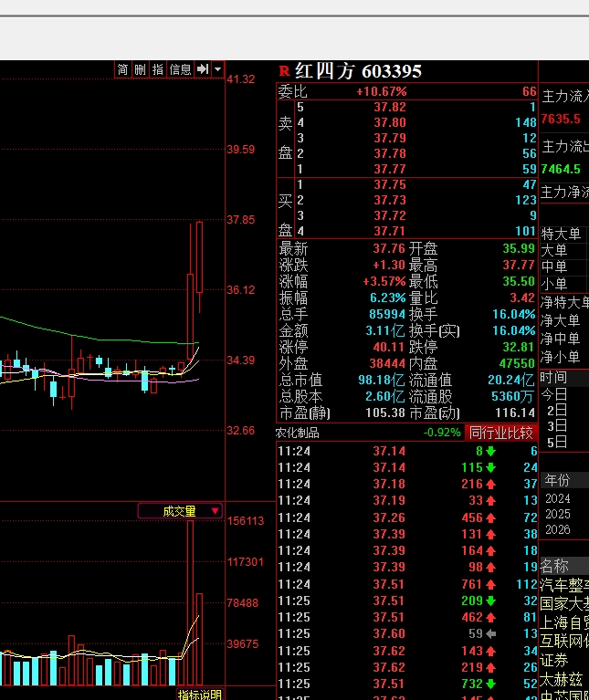Select tick row 37.51 with volume 761
589x700 pixels.
pyautogui.click(x=406, y=584)
